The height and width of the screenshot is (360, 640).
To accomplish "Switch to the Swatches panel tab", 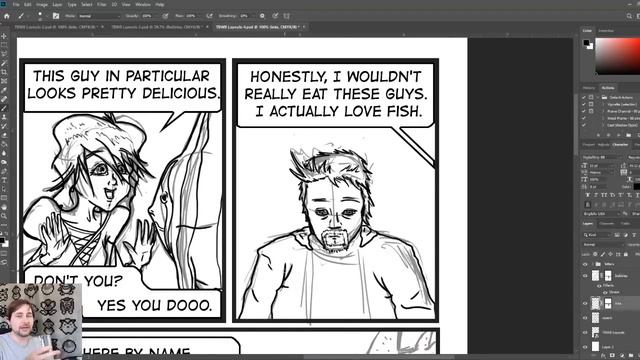I will pyautogui.click(x=606, y=31).
